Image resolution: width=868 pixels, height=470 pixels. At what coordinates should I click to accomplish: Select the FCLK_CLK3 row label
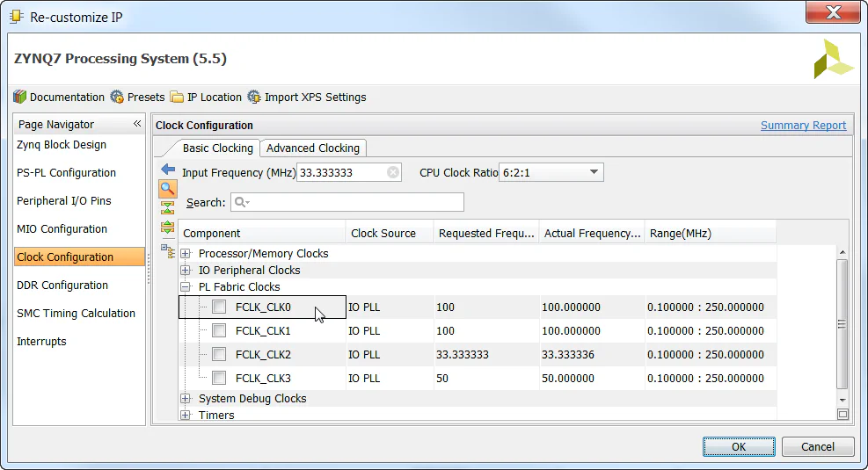pos(263,379)
